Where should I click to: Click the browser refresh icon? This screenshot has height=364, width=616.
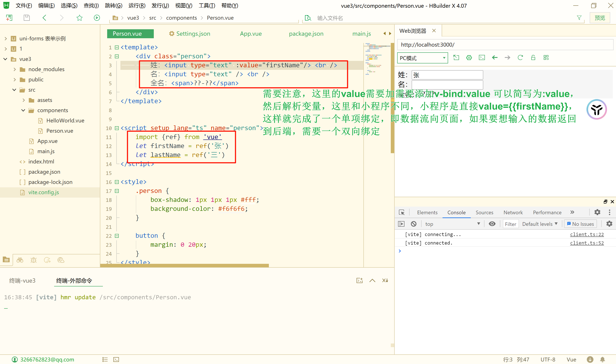(x=520, y=58)
